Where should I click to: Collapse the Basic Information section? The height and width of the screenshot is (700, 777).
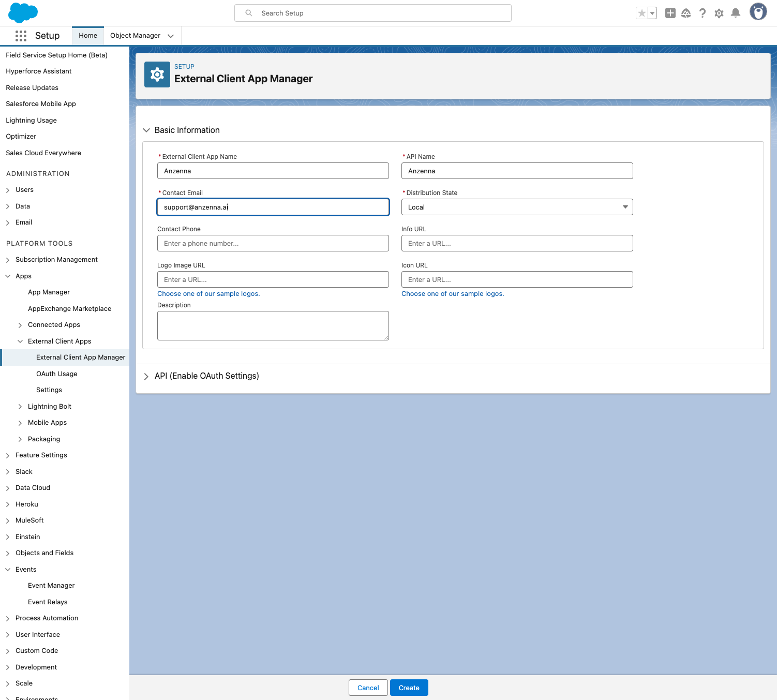pos(146,130)
